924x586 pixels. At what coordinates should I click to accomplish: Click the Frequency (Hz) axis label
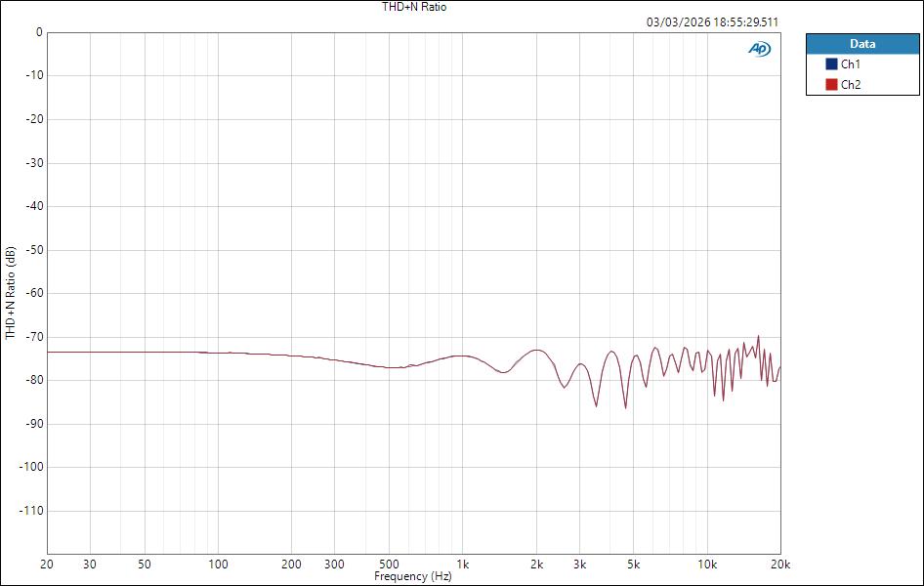point(412,576)
